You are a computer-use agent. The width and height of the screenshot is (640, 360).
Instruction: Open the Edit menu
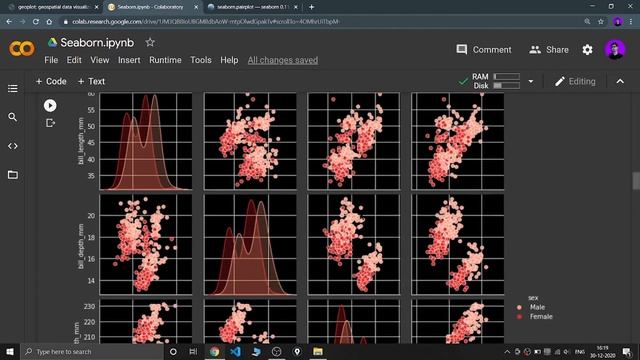point(74,60)
